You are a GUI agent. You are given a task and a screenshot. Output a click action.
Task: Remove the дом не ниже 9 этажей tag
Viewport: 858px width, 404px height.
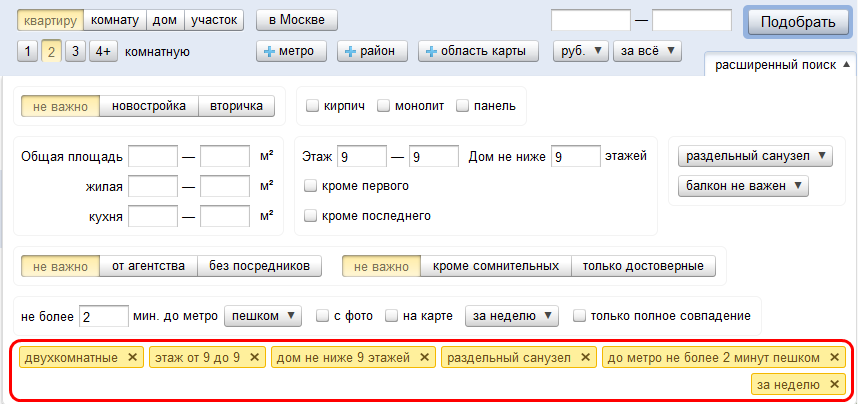(x=425, y=357)
